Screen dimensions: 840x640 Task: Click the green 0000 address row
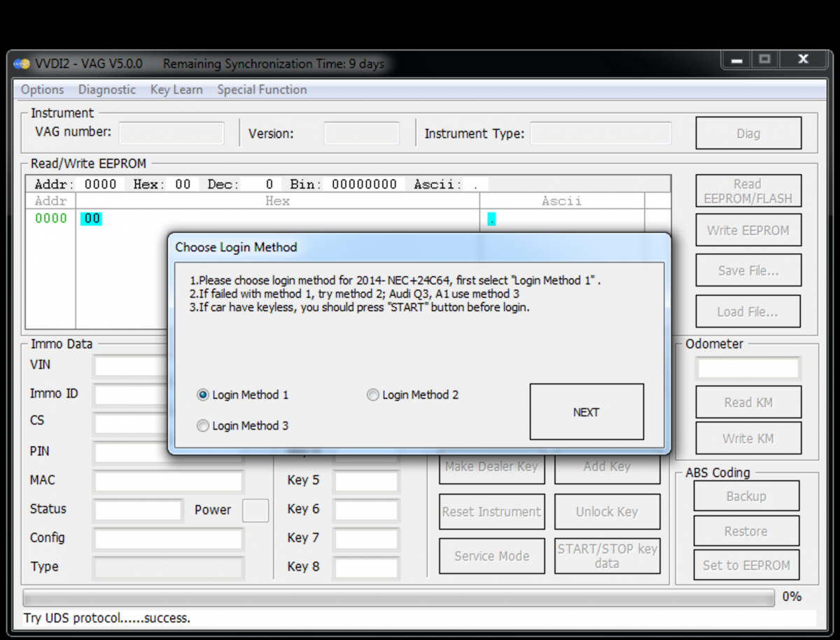pyautogui.click(x=51, y=218)
